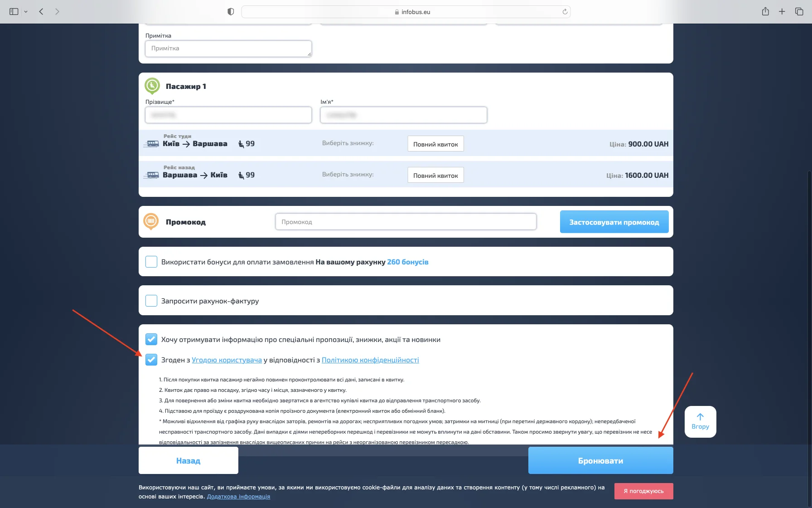Click the orange promo code icon

click(x=151, y=221)
